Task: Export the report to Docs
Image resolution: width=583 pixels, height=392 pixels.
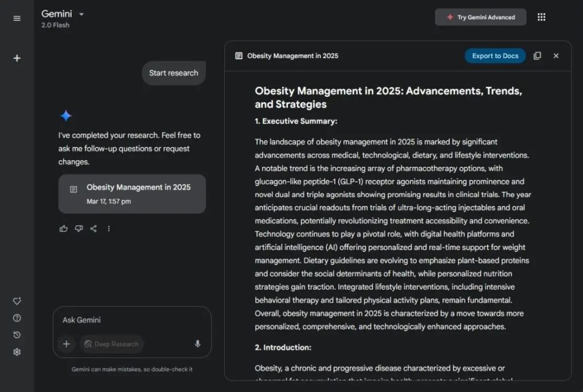Action: point(495,55)
